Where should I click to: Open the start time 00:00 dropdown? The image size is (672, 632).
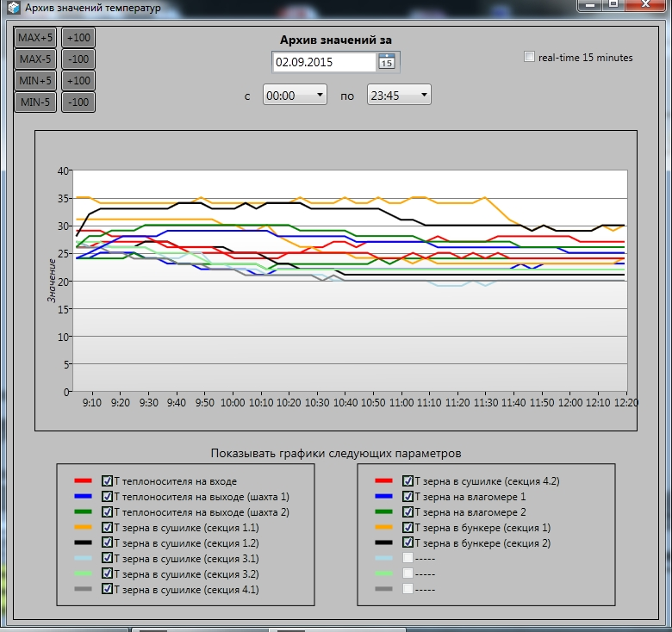click(295, 96)
